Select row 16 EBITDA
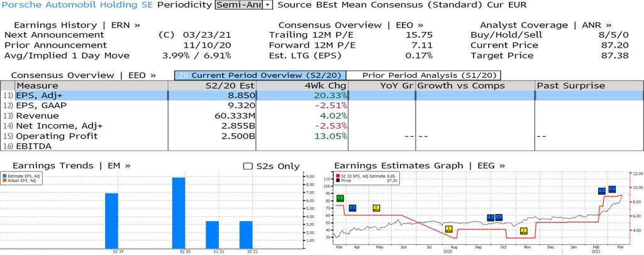644x255 pixels. (x=322, y=146)
